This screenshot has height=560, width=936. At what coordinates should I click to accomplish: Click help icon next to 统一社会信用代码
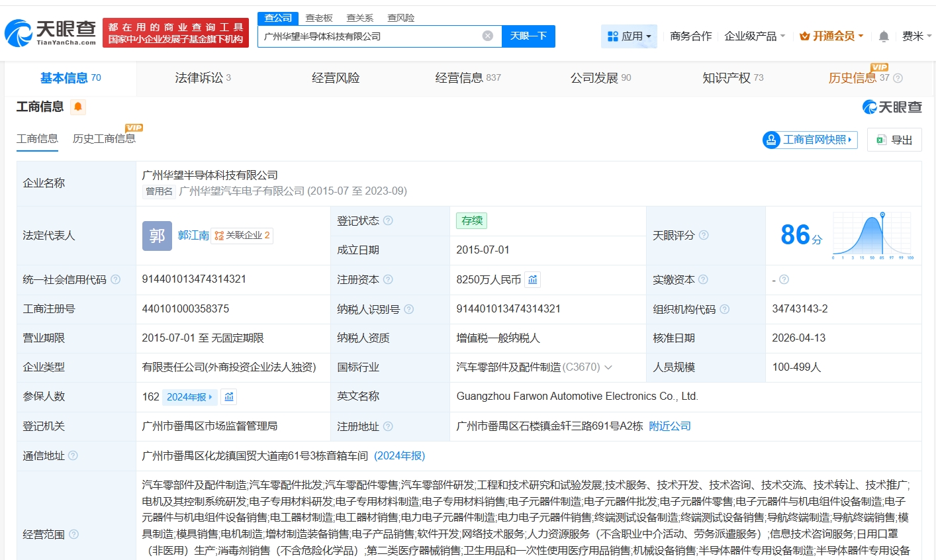(x=116, y=280)
